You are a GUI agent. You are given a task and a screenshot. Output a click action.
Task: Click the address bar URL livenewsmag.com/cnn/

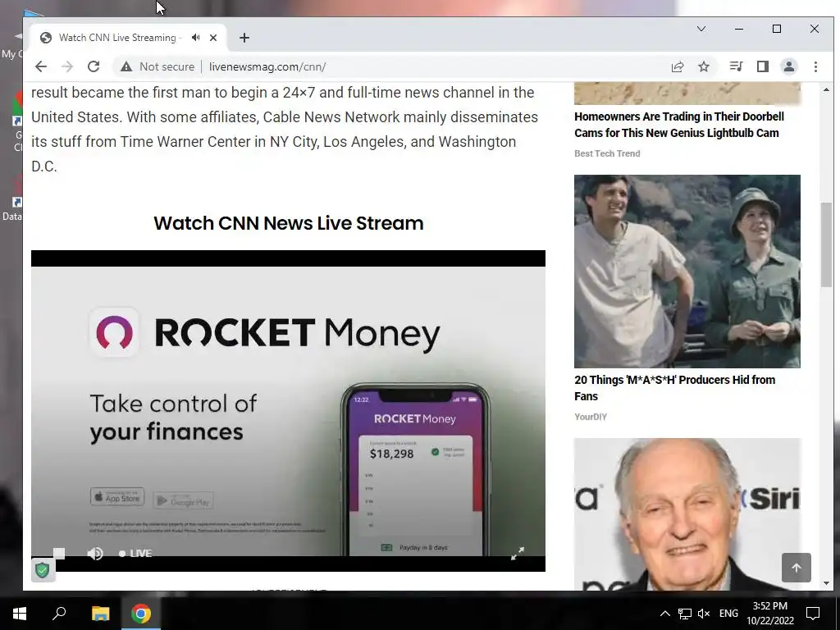[x=267, y=66]
